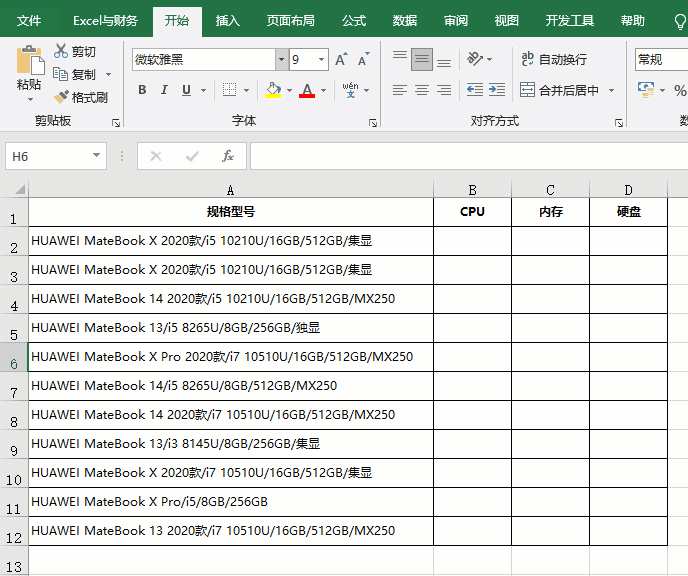Click the Select All corner triangle
This screenshot has width=688, height=576.
pos(20,190)
